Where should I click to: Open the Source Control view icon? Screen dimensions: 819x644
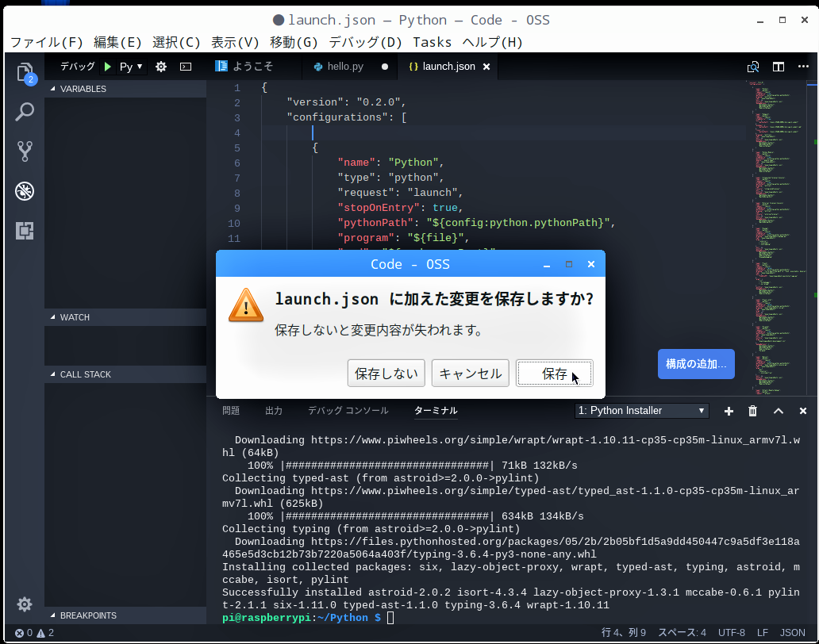tap(25, 151)
